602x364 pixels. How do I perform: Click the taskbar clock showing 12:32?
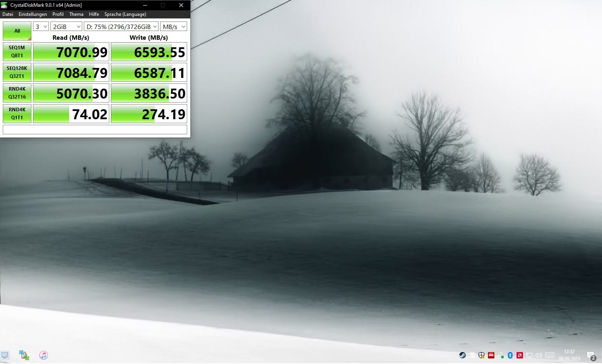coord(569,355)
